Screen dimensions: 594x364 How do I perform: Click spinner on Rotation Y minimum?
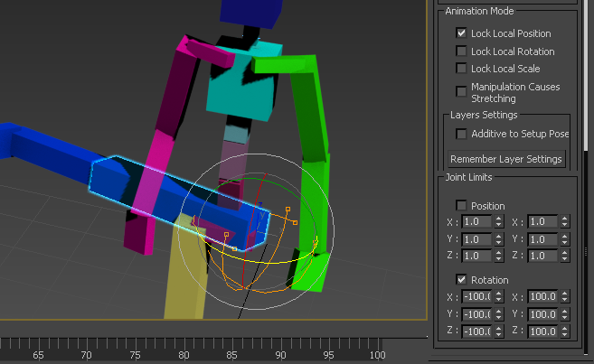(498, 314)
